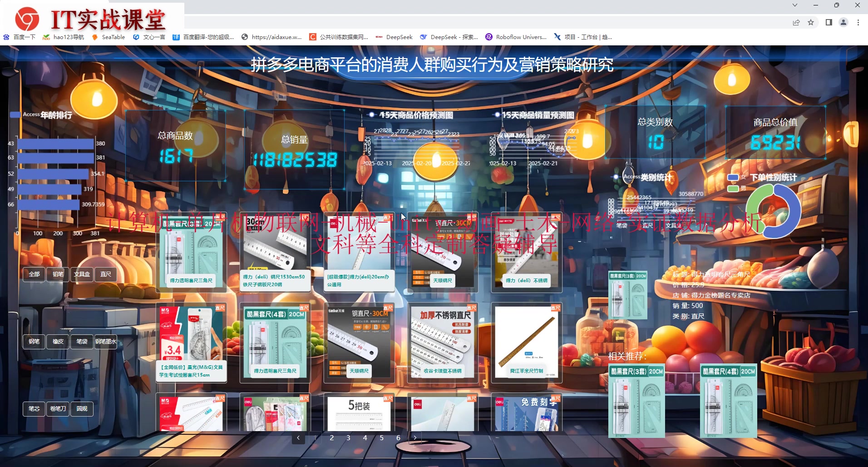The width and height of the screenshot is (868, 467).
Task: Go to previous page of products
Action: coord(298,438)
